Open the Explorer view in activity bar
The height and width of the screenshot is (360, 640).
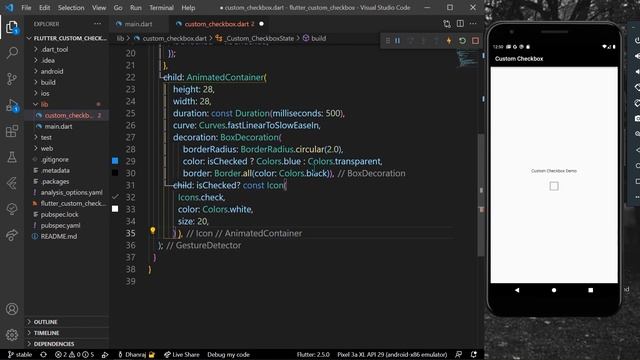pyautogui.click(x=12, y=27)
